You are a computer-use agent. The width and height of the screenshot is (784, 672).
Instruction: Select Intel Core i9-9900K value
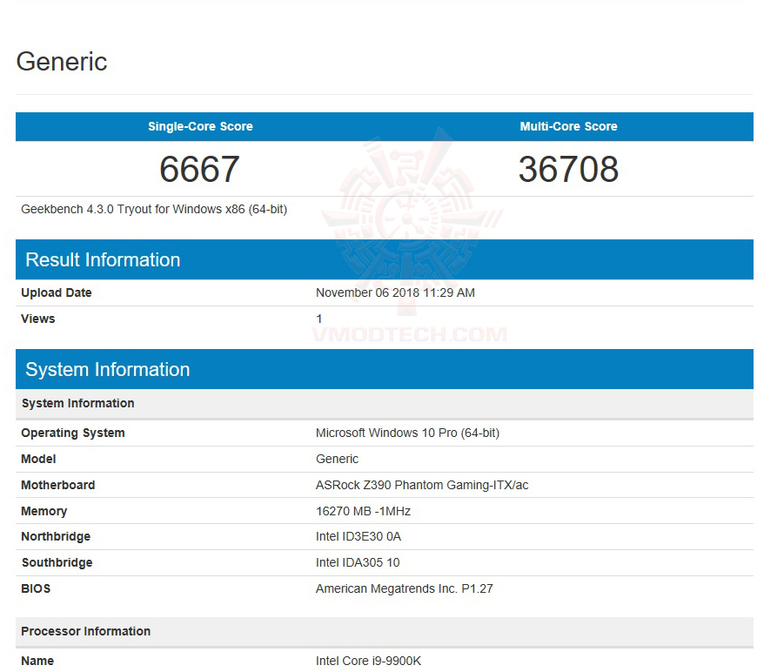(368, 661)
